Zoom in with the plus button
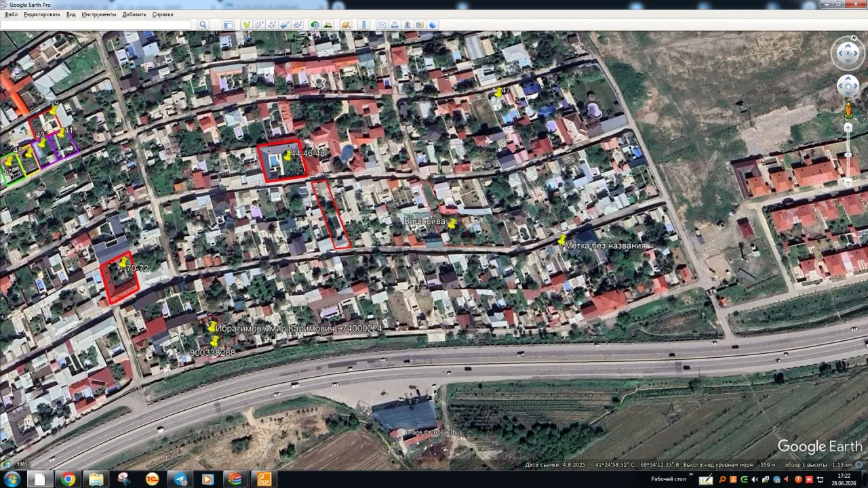 tap(848, 127)
